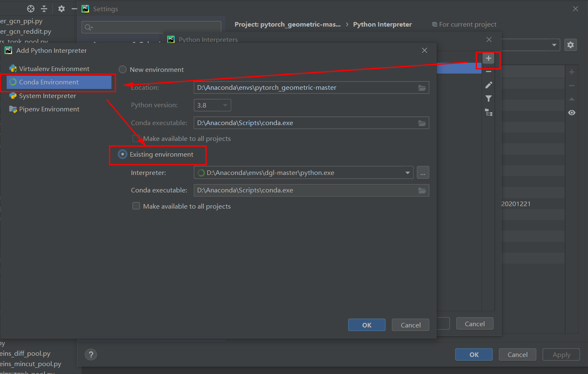
Task: Hide project panel with minus icon
Action: (74, 9)
